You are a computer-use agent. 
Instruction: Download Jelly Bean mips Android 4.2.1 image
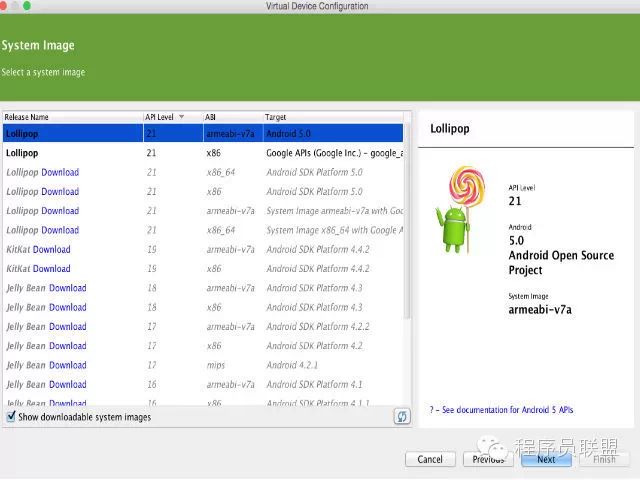click(68, 365)
